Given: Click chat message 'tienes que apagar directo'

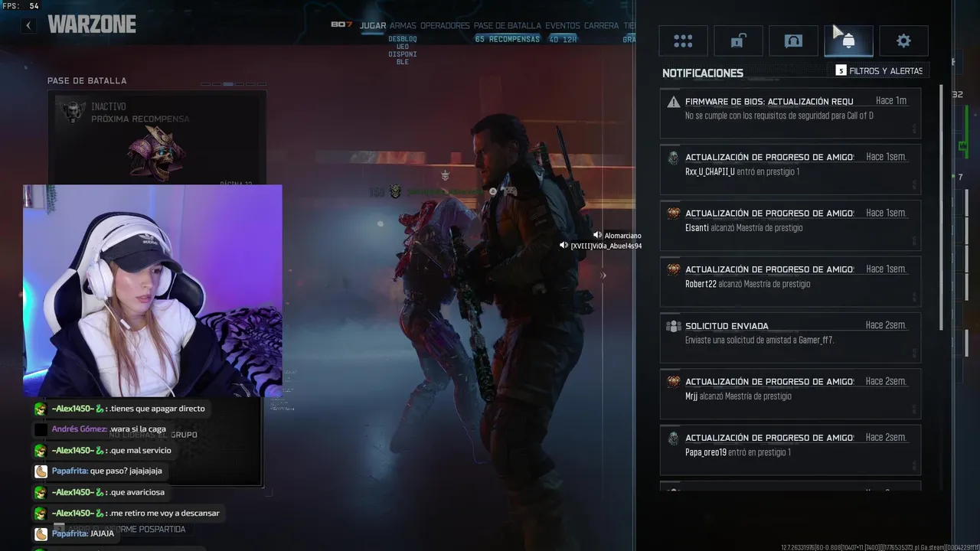Looking at the screenshot, I should 119,409.
